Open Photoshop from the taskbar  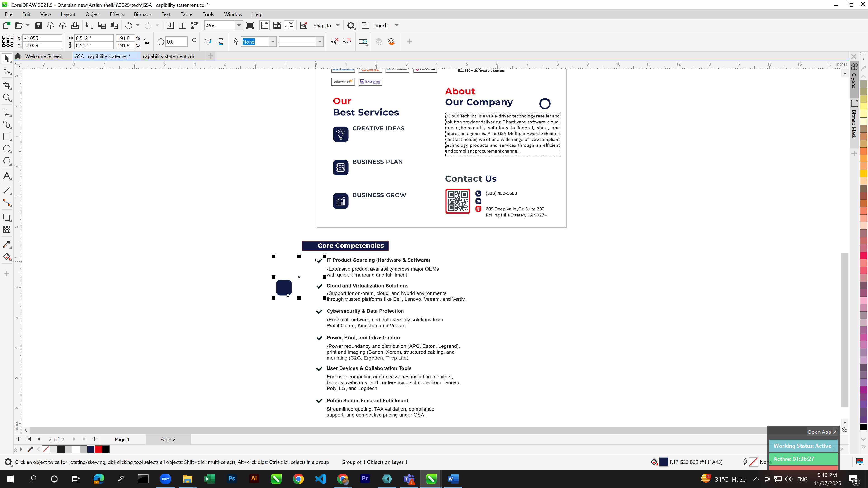pyautogui.click(x=231, y=479)
